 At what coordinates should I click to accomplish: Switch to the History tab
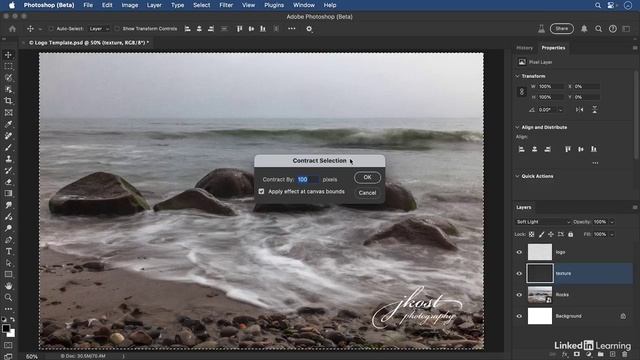pyautogui.click(x=524, y=48)
